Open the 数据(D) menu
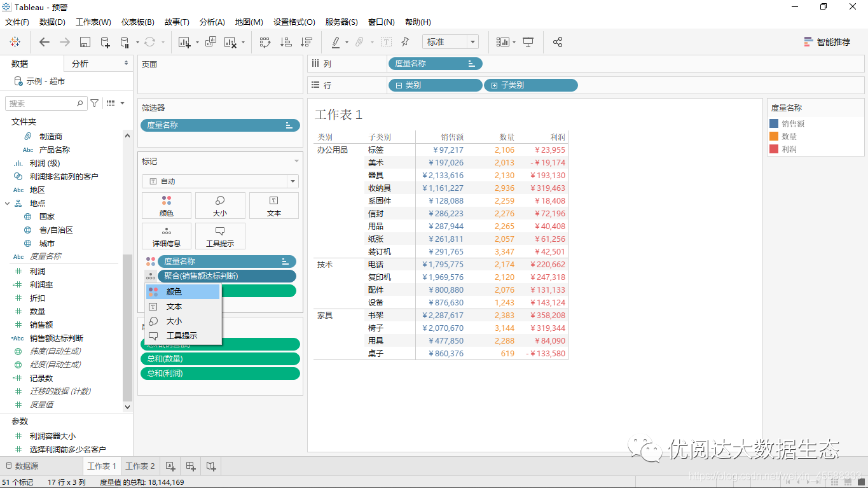 tap(52, 22)
